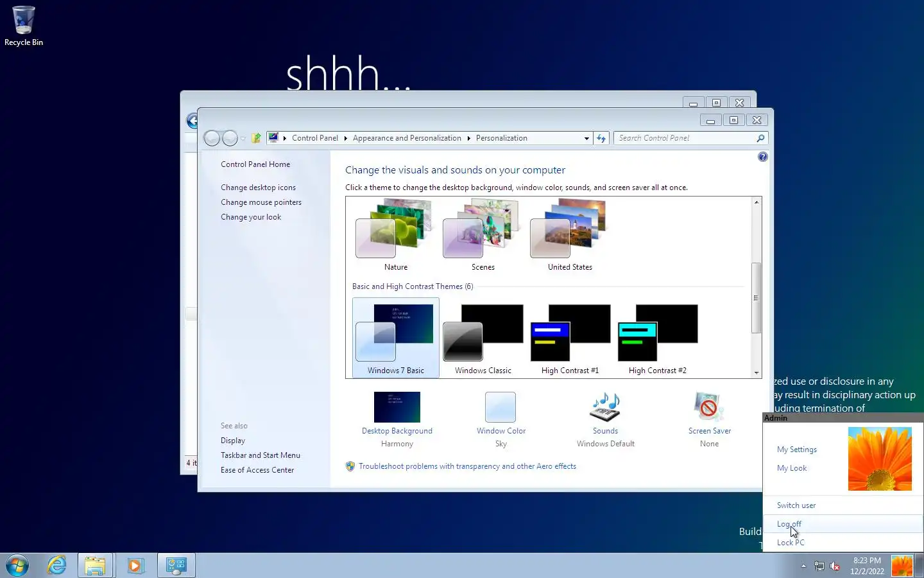Click the orange flower user picture in Admin menu
924x578 pixels.
880,459
